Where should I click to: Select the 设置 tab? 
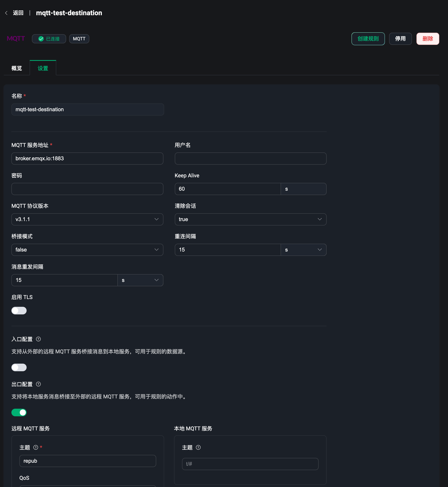tap(43, 68)
